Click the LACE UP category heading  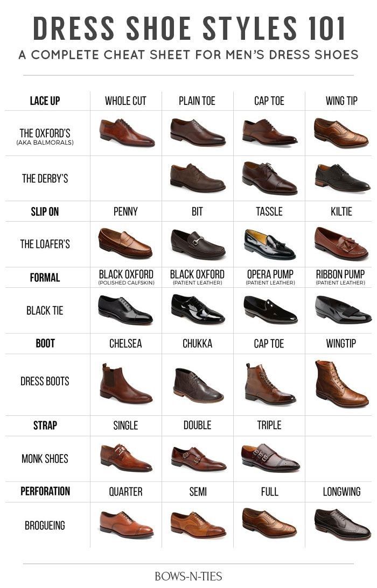pos(45,101)
